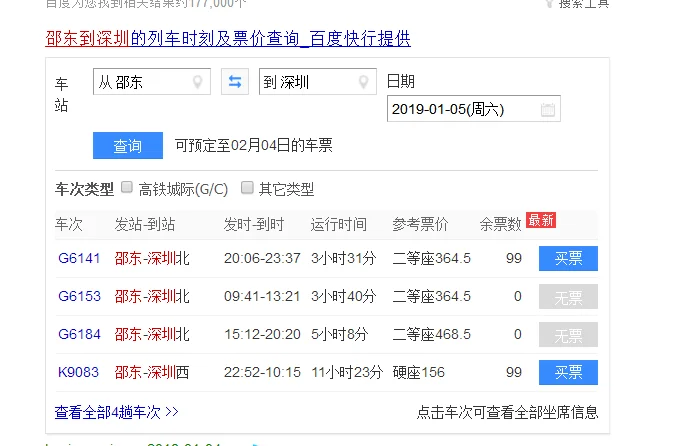Tick the 高铁城际(G/C) checkbox
675x446 pixels.
(127, 187)
